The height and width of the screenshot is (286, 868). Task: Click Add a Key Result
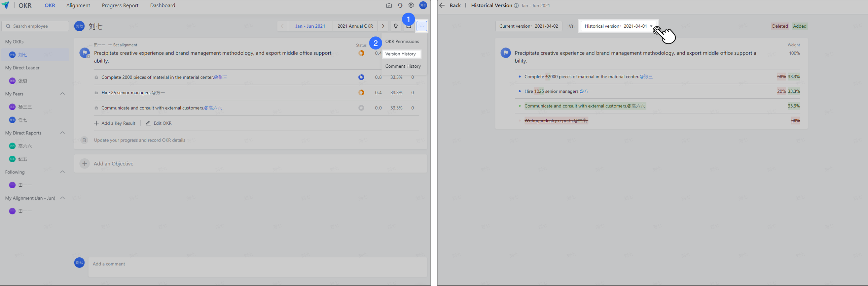115,123
